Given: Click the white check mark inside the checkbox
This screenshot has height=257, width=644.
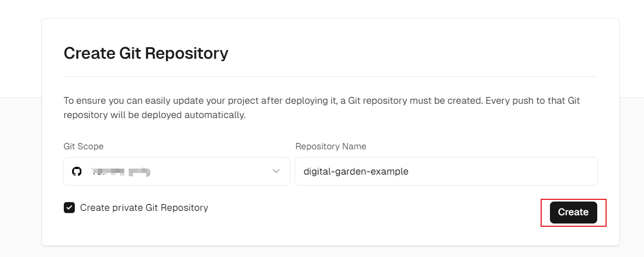Looking at the screenshot, I should (69, 208).
